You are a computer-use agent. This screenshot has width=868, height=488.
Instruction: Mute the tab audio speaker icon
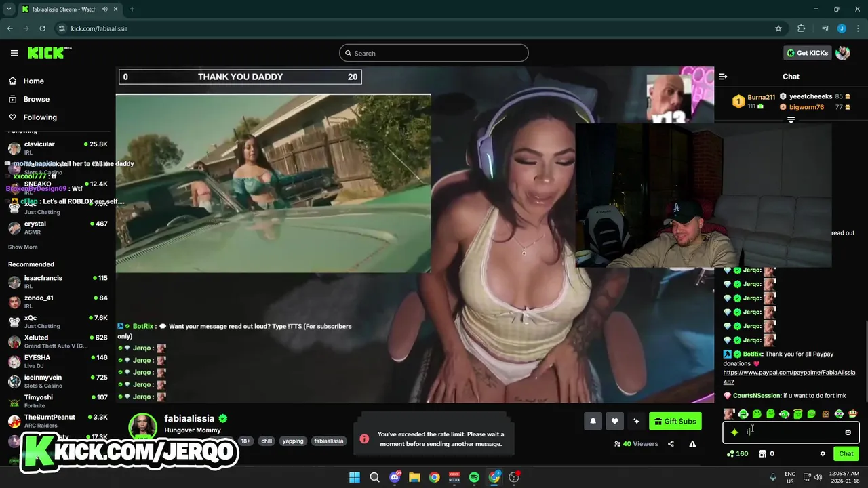(105, 9)
